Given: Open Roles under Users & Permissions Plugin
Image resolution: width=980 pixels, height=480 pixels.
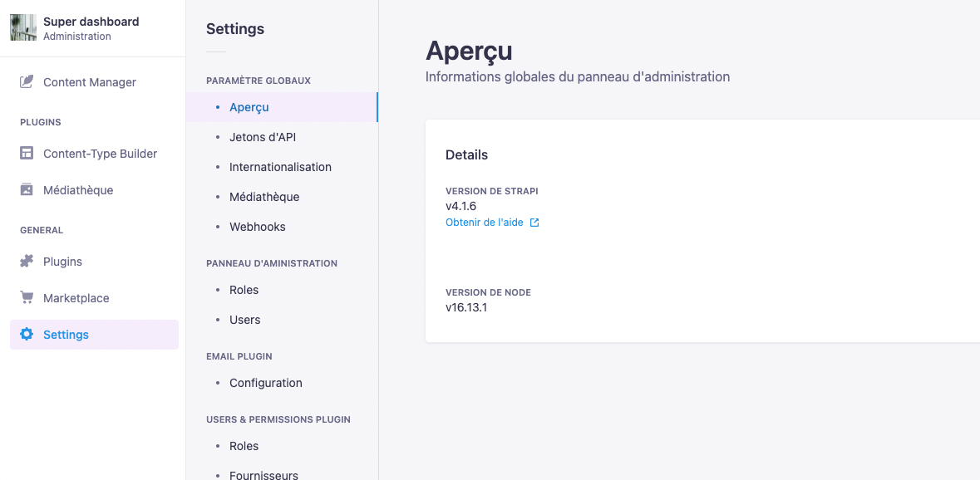Looking at the screenshot, I should coord(244,445).
